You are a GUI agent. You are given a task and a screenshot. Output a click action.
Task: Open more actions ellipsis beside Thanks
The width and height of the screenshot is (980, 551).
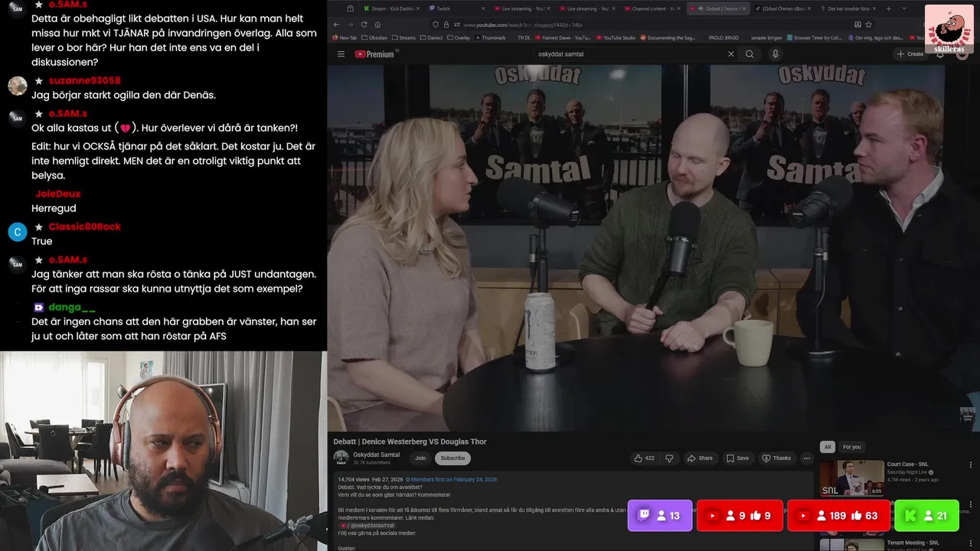(806, 458)
